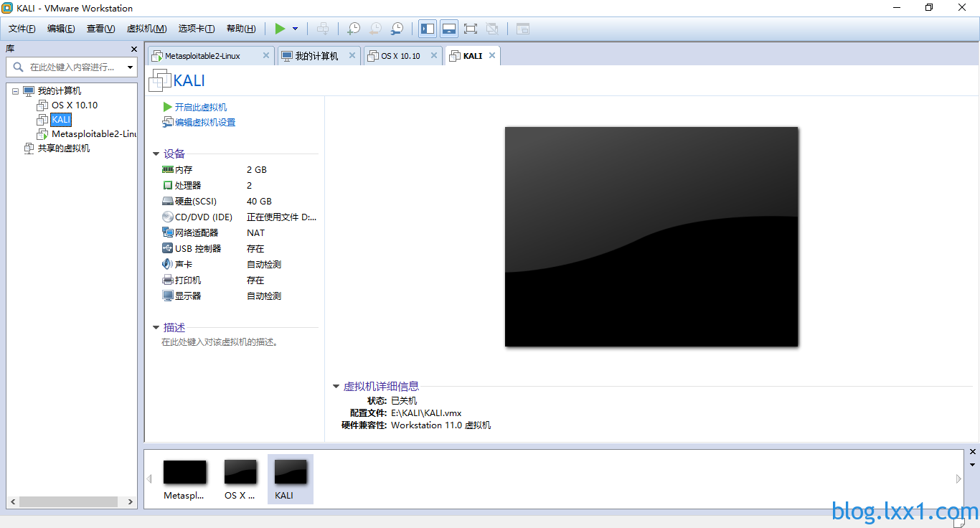Close the 我的计算机 tab
The height and width of the screenshot is (528, 980).
point(352,55)
